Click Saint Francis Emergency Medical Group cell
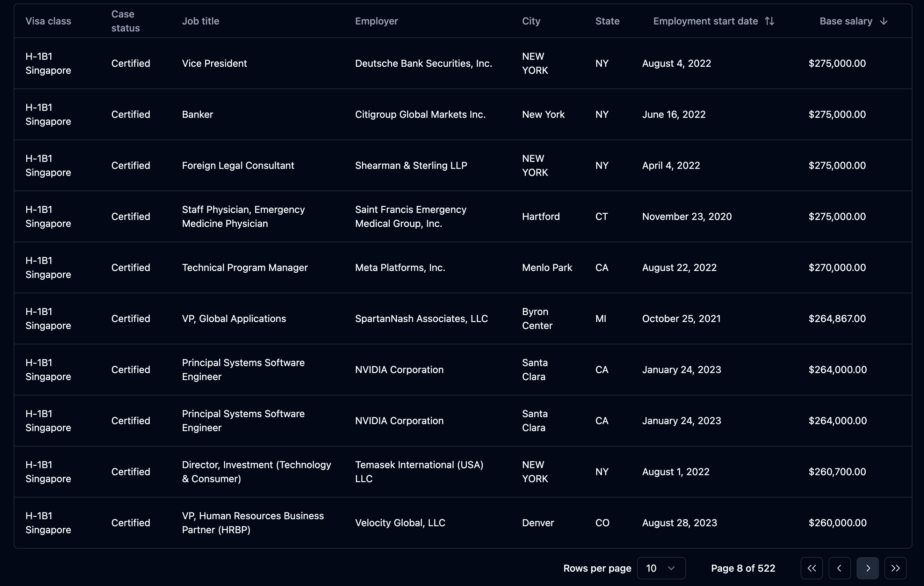Screen dimensions: 924x586 (x=411, y=216)
